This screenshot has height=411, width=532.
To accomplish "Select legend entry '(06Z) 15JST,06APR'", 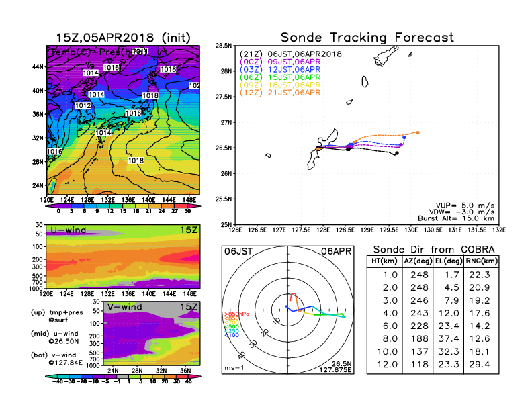I will 280,77.
